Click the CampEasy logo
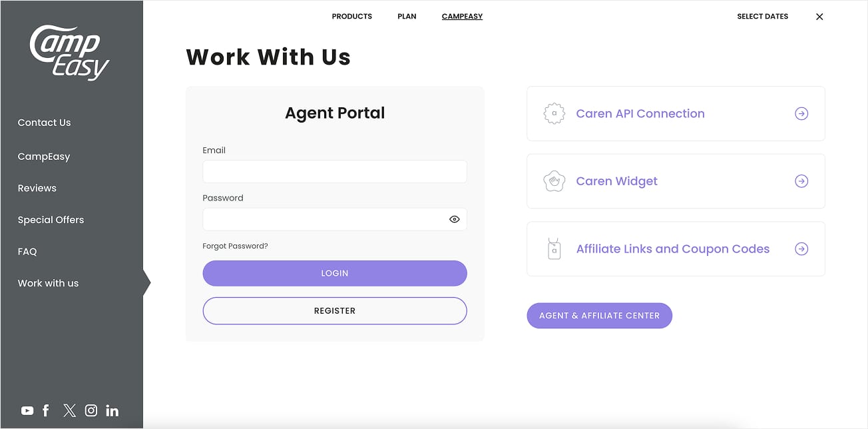 [69, 53]
